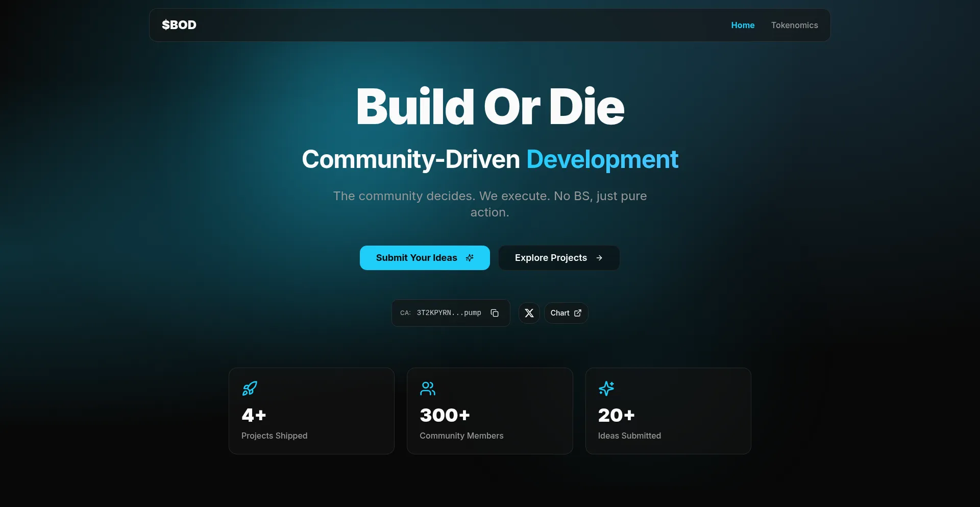
Task: Copy the contract address using the copy icon
Action: point(494,312)
